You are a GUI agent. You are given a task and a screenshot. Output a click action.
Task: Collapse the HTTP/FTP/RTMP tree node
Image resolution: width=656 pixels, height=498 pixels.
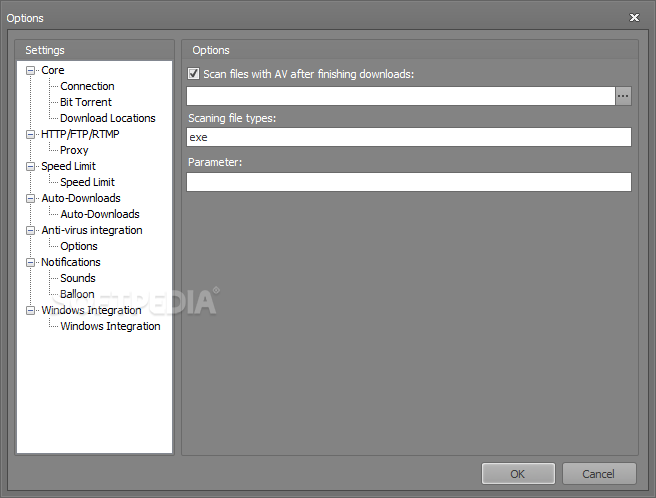tap(30, 134)
